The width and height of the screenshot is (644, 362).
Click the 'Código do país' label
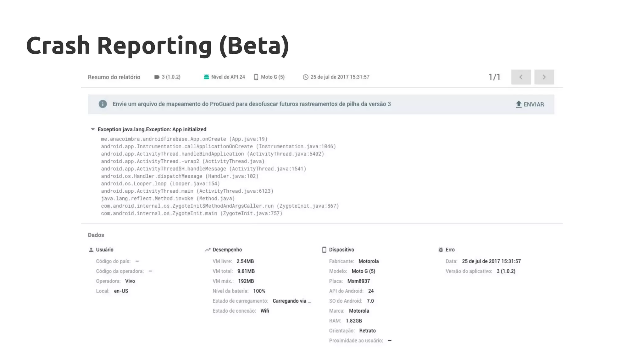(x=113, y=261)
